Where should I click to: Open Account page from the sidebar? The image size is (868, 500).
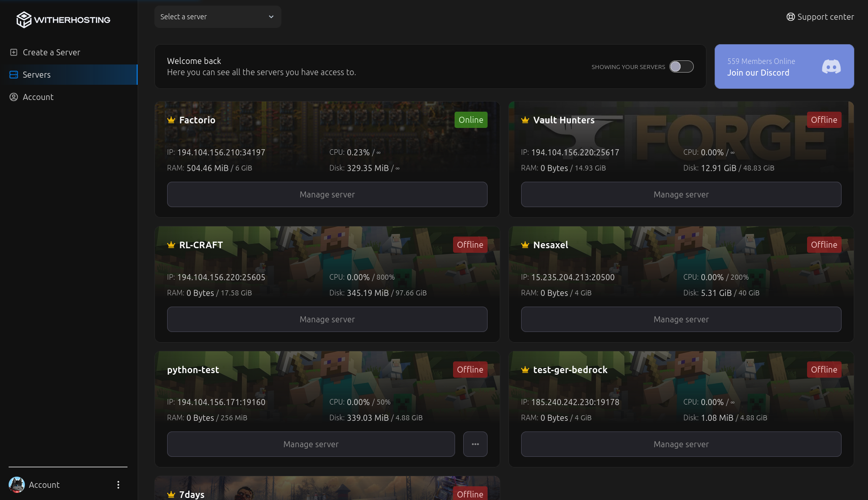click(38, 97)
